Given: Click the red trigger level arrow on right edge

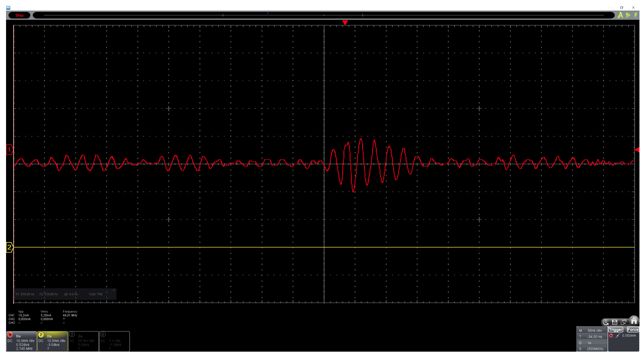Looking at the screenshot, I should (637, 150).
